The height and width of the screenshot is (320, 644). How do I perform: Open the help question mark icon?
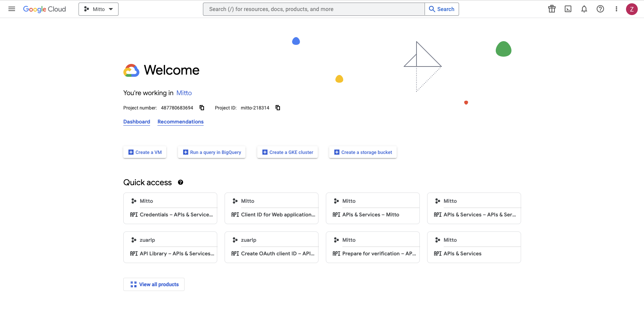(600, 9)
